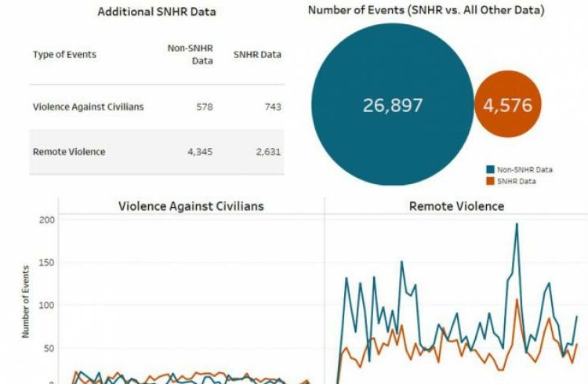The width and height of the screenshot is (588, 384).
Task: Click the 200 tick on the y-axis
Action: coord(45,220)
